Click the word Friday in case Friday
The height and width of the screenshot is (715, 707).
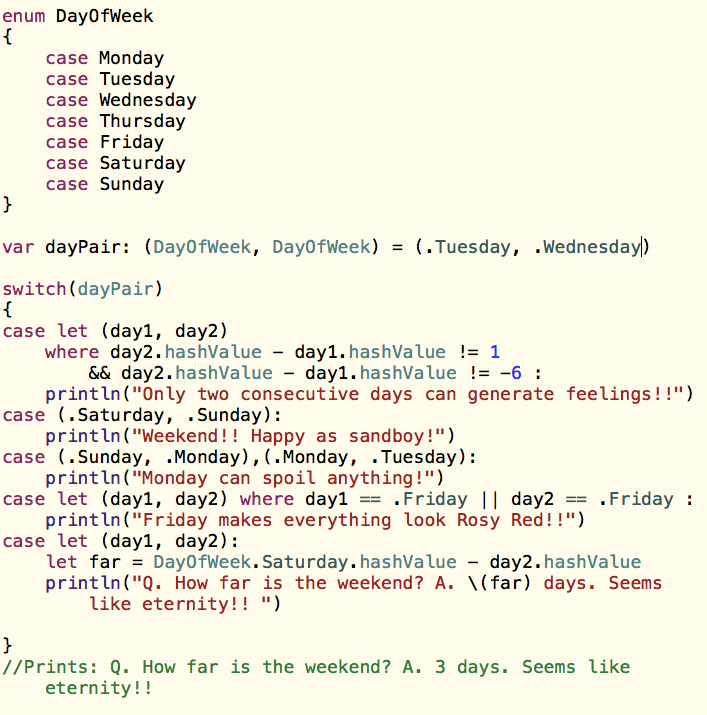(x=131, y=142)
